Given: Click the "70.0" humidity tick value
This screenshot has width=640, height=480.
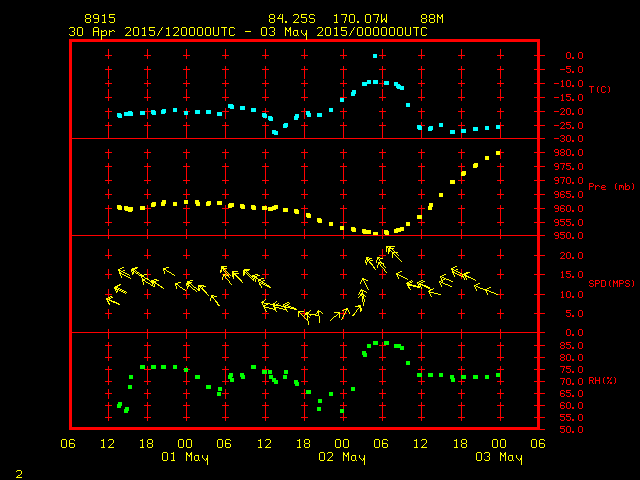Looking at the screenshot, I should pyautogui.click(x=571, y=382).
